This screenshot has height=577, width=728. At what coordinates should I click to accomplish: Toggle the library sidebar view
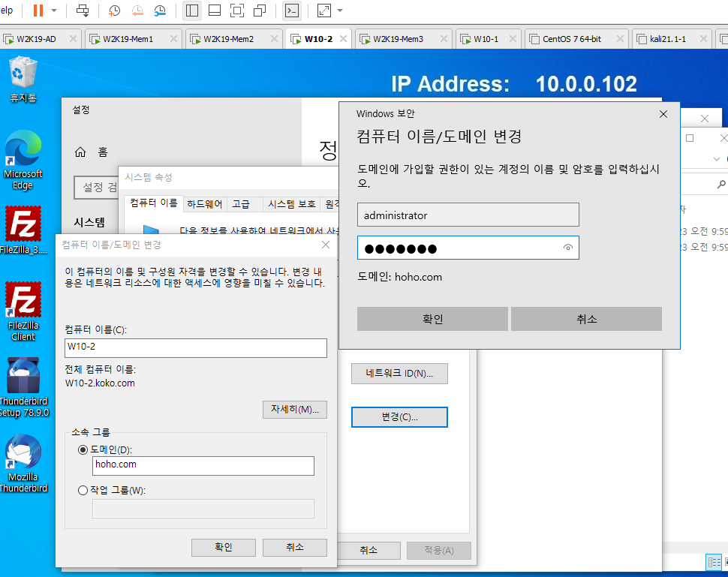click(x=191, y=11)
